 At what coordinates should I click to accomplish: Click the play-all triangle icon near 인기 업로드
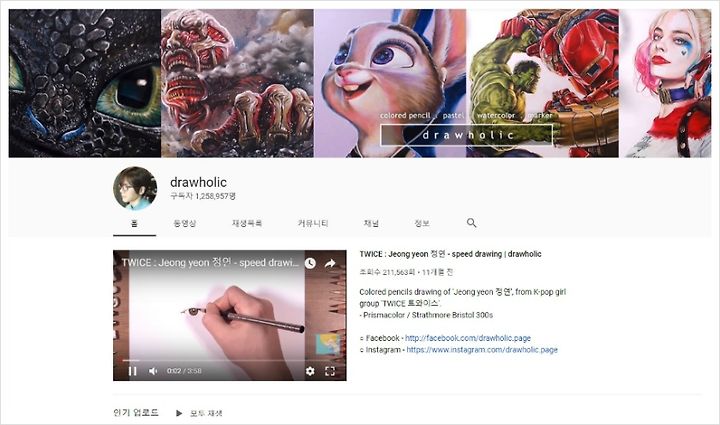[x=179, y=413]
